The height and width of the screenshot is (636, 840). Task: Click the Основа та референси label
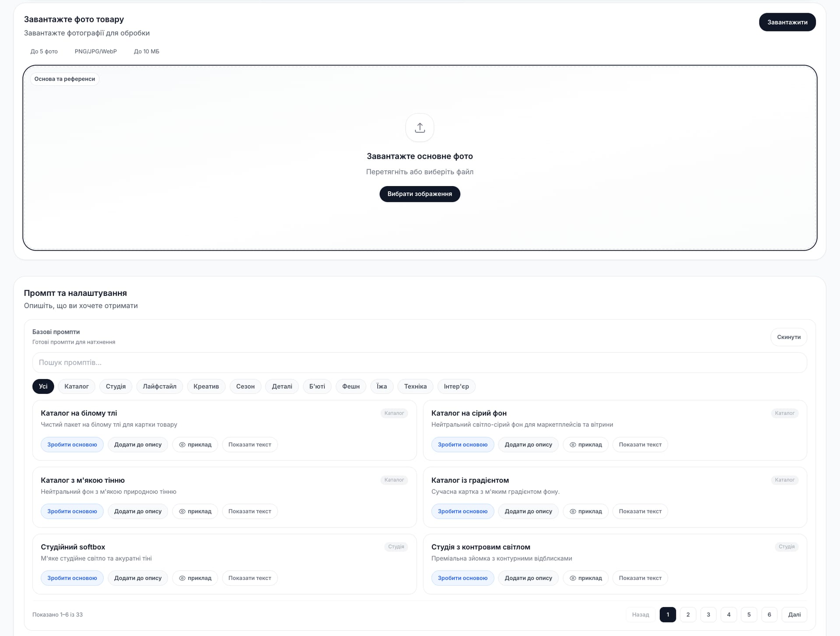(x=65, y=79)
